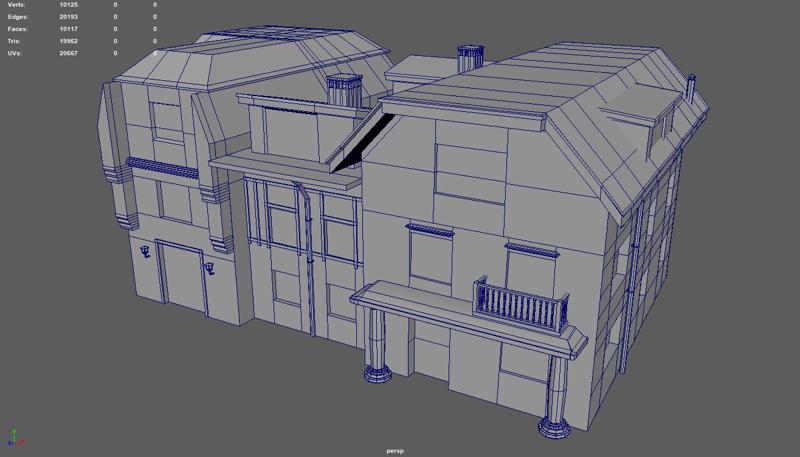Click the UVs value 20667
The height and width of the screenshot is (457, 800).
click(x=68, y=54)
